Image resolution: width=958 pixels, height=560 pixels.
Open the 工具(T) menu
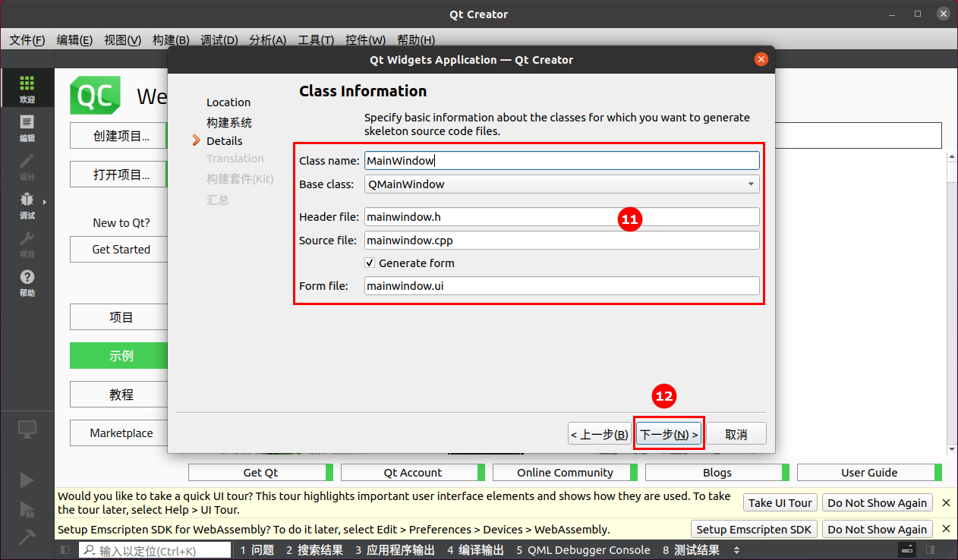[316, 40]
